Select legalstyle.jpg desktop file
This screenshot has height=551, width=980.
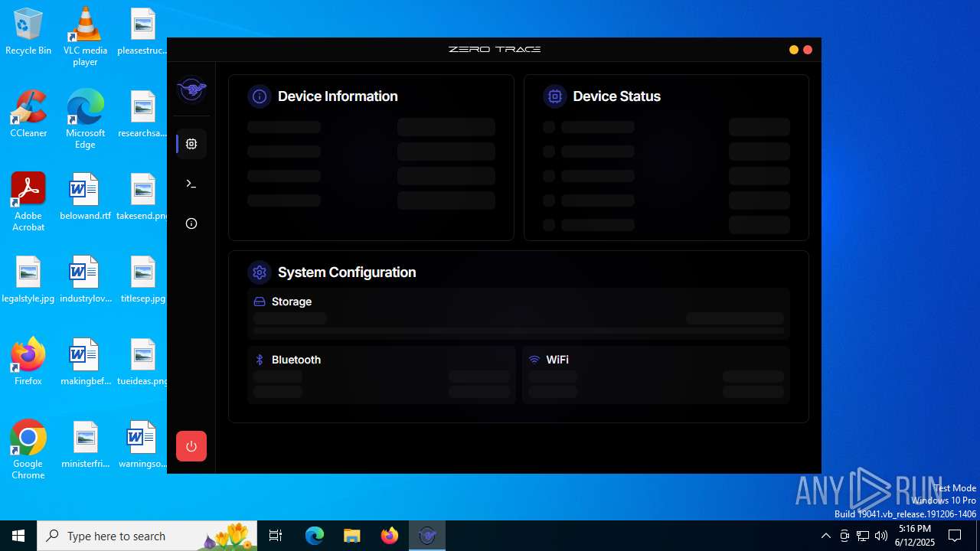28,279
